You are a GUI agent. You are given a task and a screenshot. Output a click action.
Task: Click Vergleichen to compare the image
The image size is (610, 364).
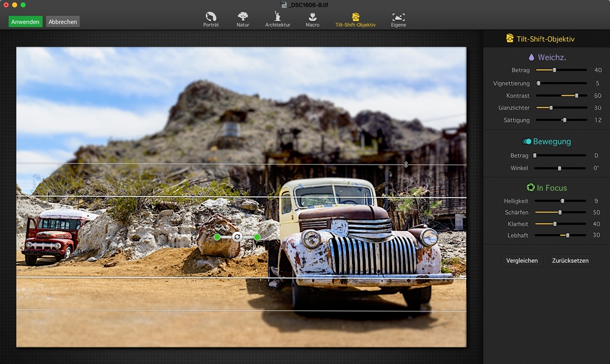522,260
